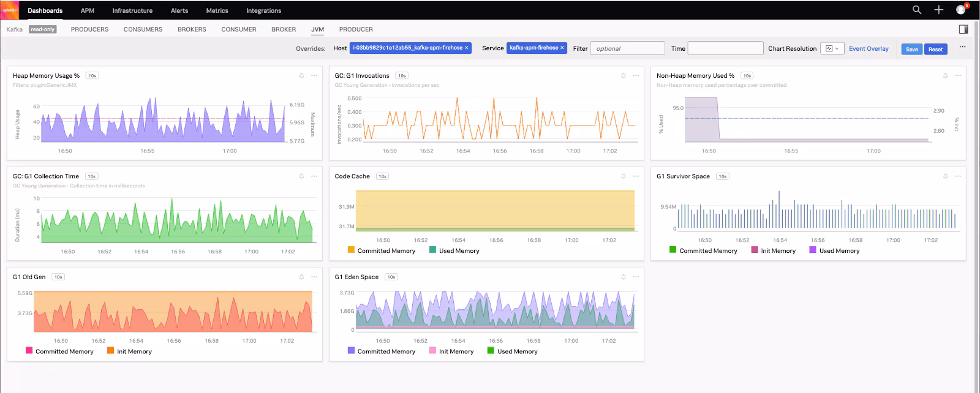Open the Time range picker field

click(x=725, y=48)
